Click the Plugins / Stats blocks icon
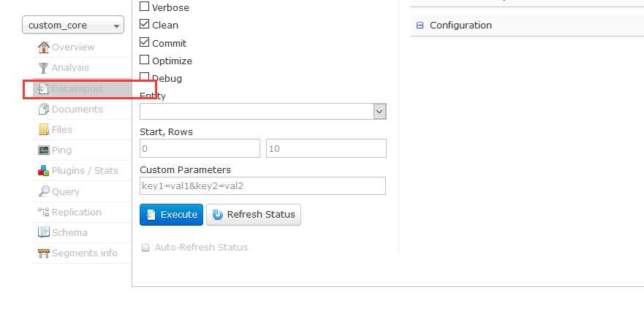The height and width of the screenshot is (333, 644). coord(44,171)
